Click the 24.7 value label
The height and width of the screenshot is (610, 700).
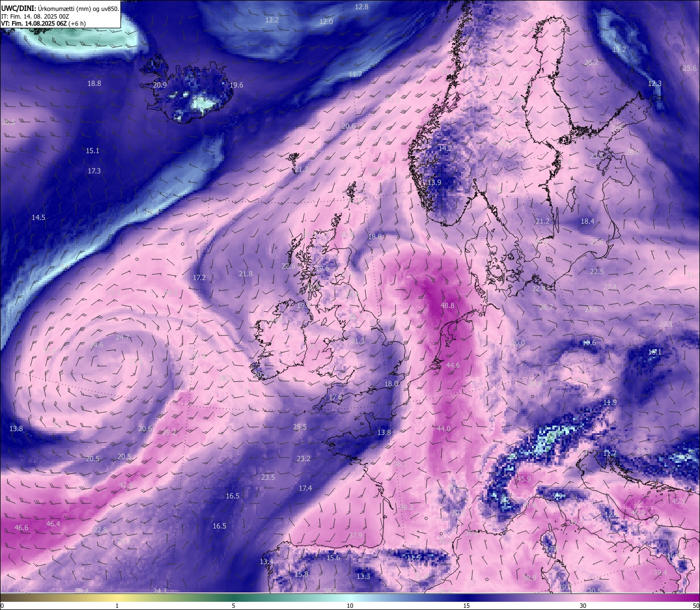[x=122, y=338]
